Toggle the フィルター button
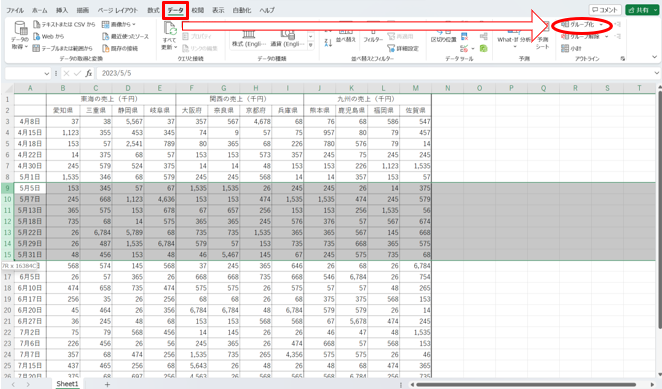Viewport: 662px width, 389px height. coord(373,36)
